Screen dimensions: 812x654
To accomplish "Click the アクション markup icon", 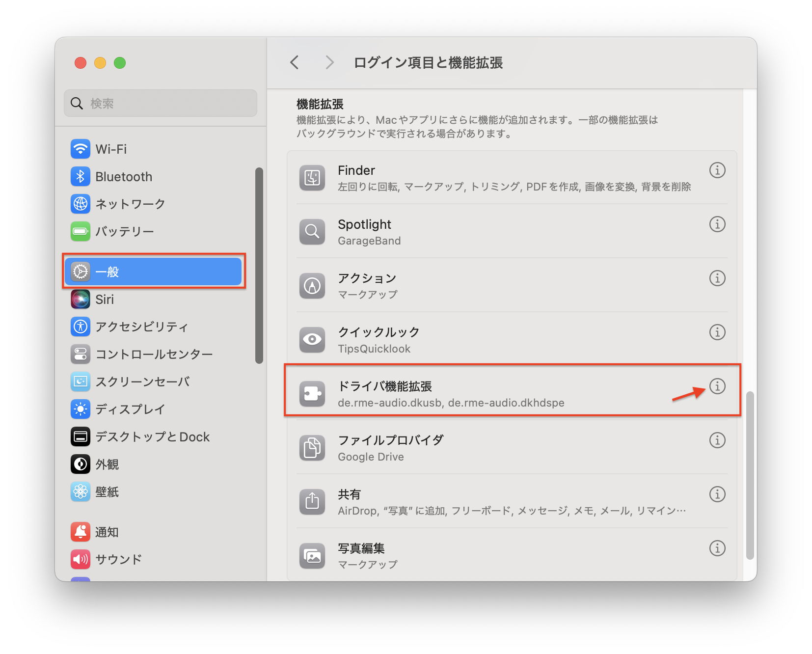I will click(312, 286).
